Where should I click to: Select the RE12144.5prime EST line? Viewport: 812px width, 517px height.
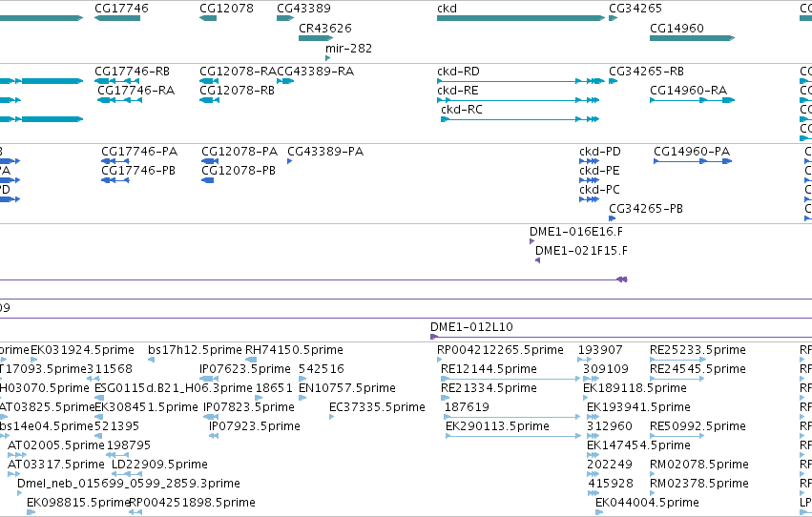(510, 379)
